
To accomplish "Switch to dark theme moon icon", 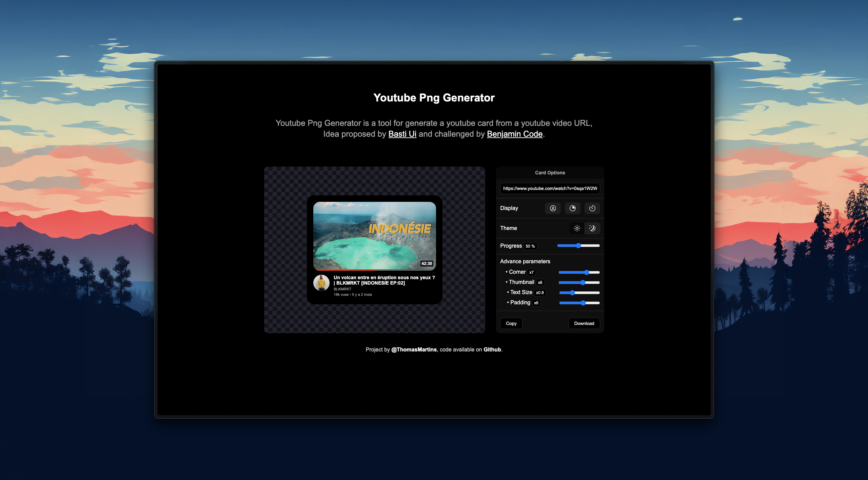I will pos(592,228).
